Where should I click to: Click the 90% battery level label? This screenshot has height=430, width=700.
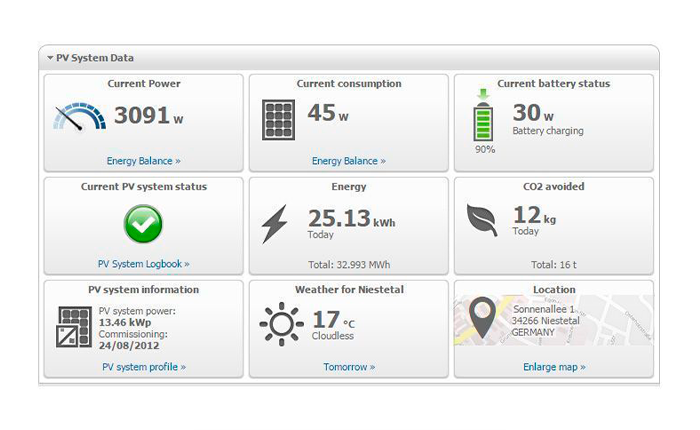484,149
